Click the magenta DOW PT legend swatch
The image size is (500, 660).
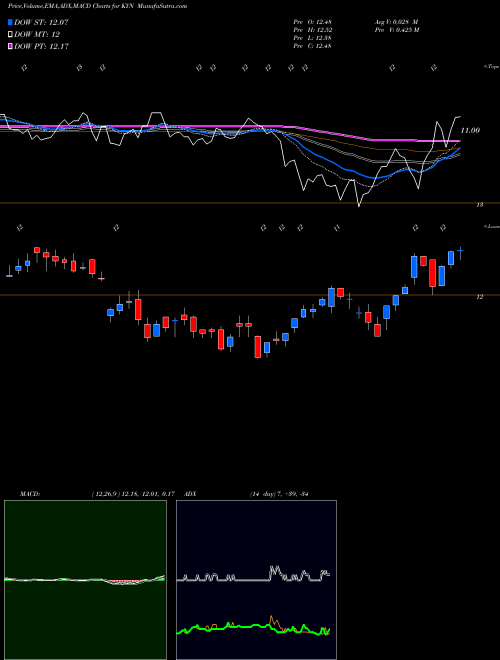pos(10,46)
